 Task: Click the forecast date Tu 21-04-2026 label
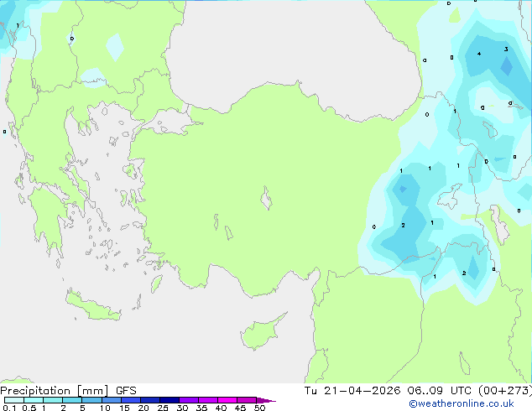tap(352, 391)
